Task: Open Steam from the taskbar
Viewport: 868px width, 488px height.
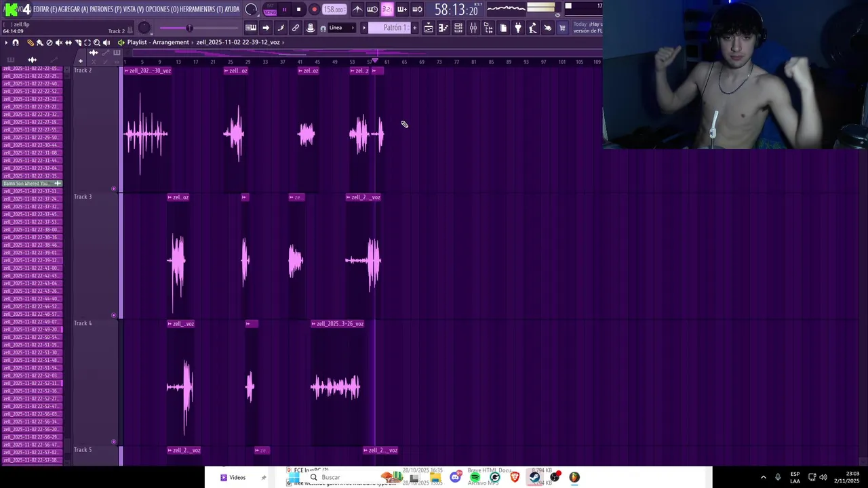Action: pos(535,477)
